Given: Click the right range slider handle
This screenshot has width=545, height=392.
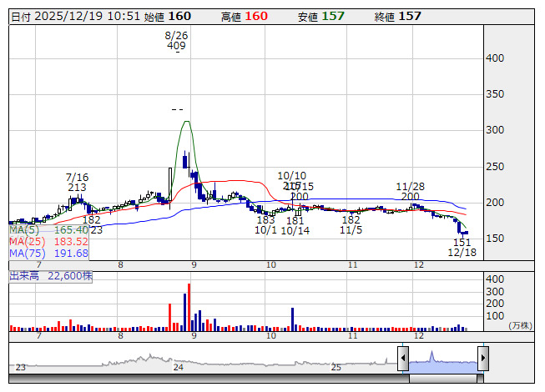Looking at the screenshot, I should tap(482, 359).
